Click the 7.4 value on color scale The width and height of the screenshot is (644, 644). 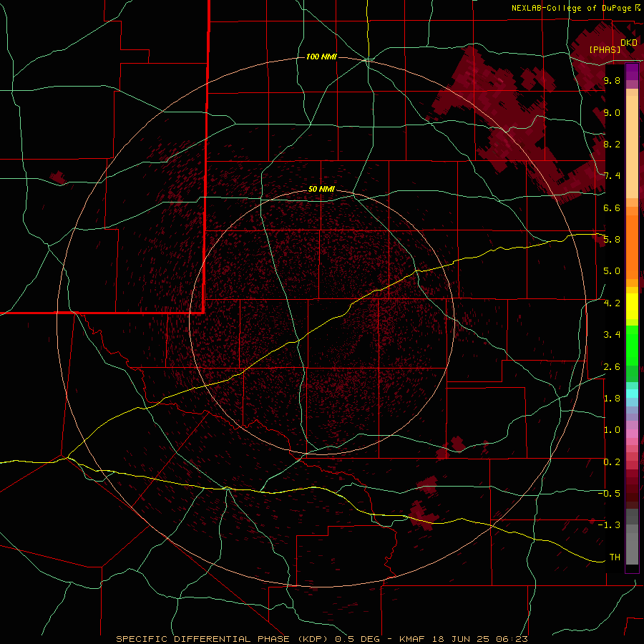click(x=612, y=176)
